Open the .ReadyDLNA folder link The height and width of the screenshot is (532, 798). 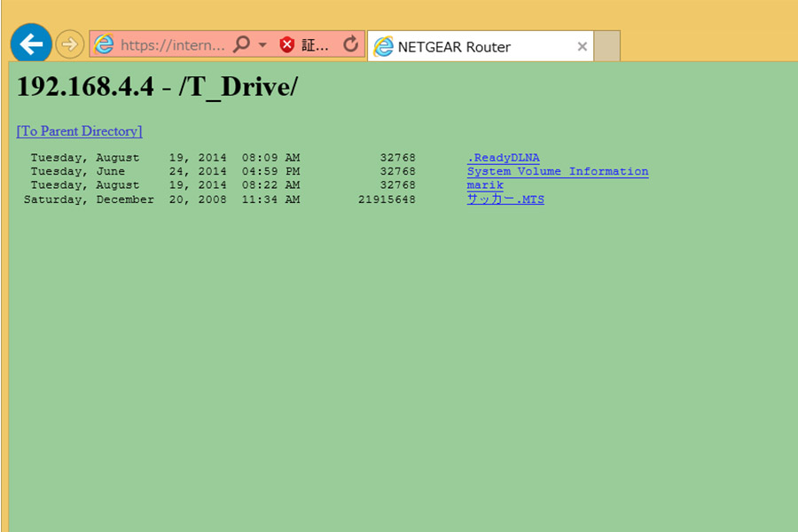503,158
